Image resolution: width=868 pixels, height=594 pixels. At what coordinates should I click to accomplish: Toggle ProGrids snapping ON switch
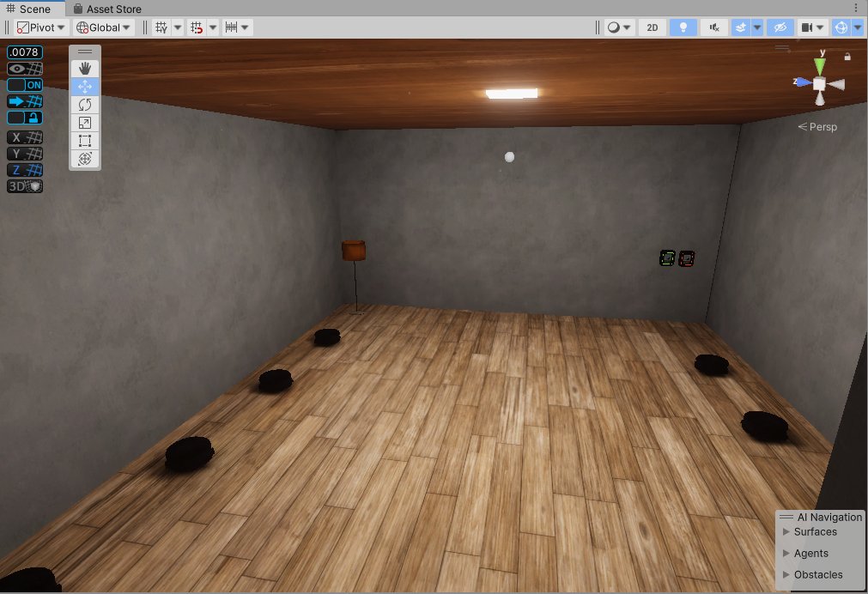point(25,85)
